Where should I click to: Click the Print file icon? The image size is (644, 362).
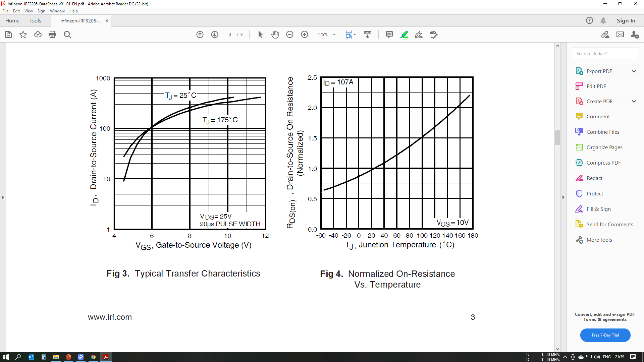[52, 35]
